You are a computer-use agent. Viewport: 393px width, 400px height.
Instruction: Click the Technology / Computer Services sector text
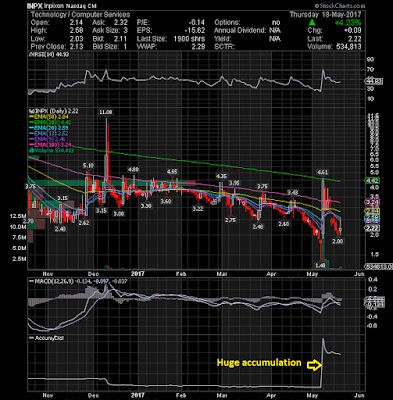click(80, 14)
